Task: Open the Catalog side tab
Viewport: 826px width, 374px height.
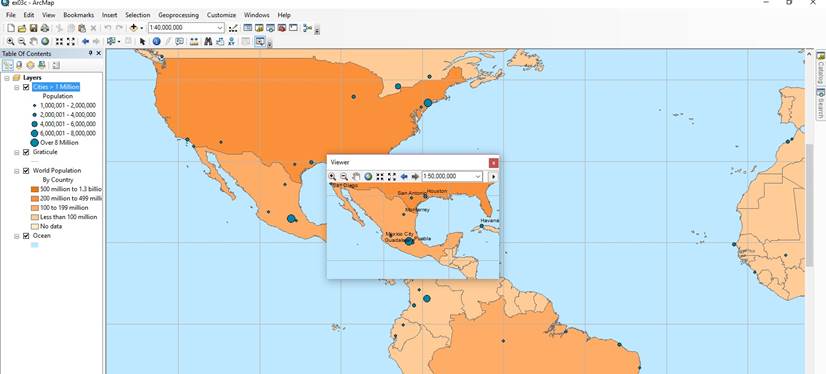Action: tap(820, 68)
